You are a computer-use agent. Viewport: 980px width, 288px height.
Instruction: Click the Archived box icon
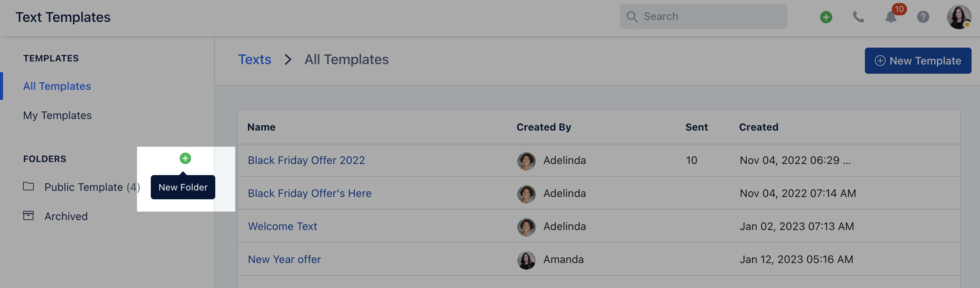coord(28,216)
